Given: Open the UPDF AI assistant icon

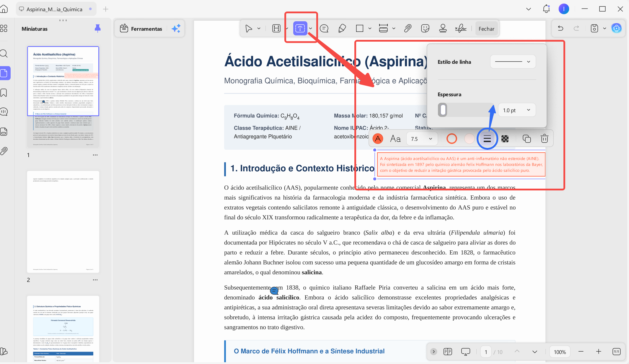Looking at the screenshot, I should (617, 28).
